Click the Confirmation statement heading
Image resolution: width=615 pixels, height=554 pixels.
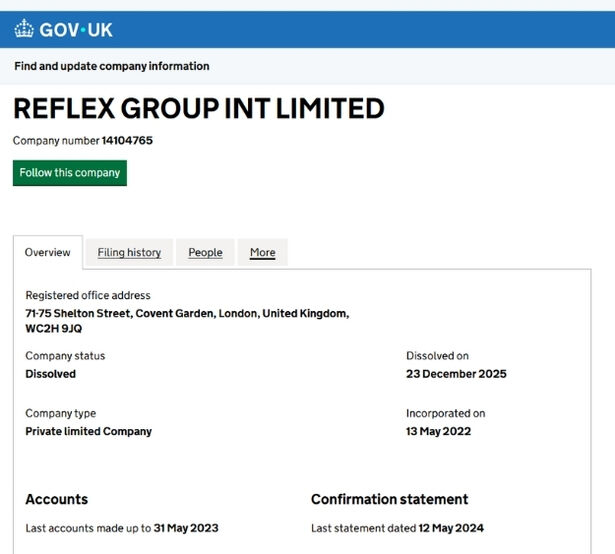tap(389, 499)
